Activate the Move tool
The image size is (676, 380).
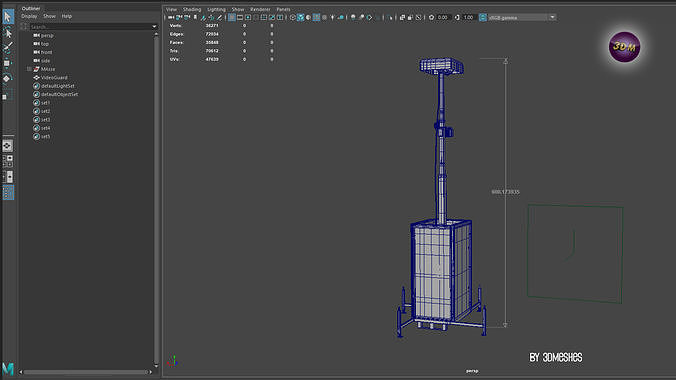(x=7, y=63)
